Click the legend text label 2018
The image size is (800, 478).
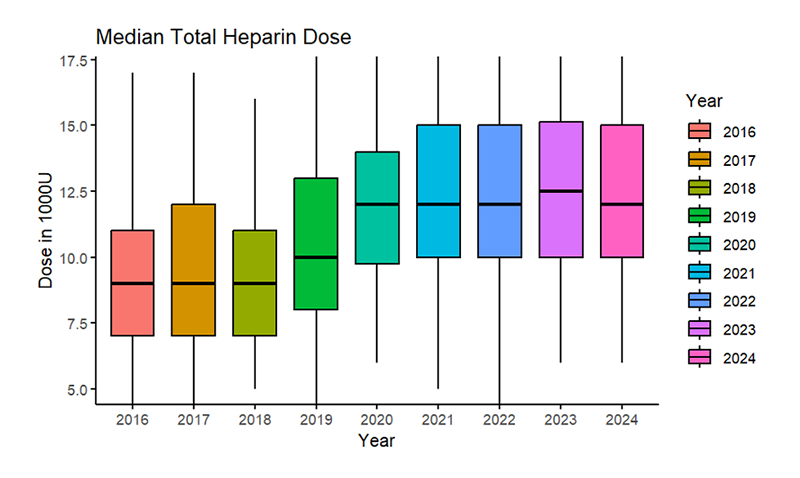739,189
